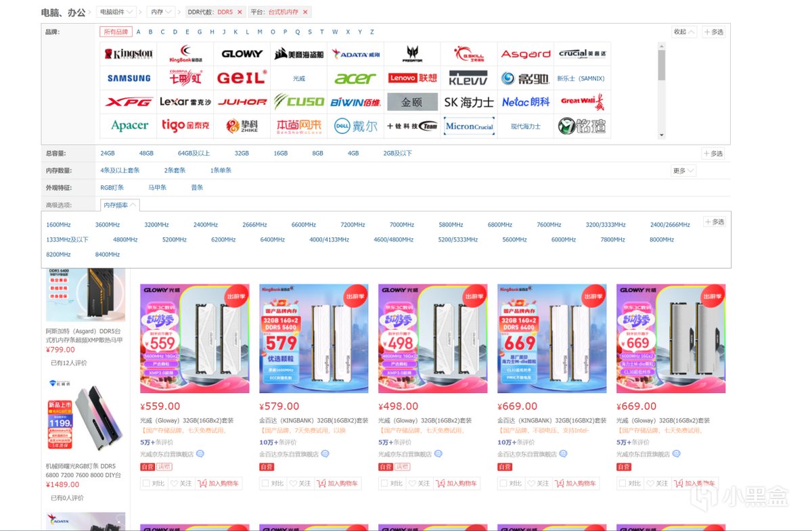Select the tigo 金泰克 brand logo
This screenshot has width=812, height=531.
click(x=185, y=126)
